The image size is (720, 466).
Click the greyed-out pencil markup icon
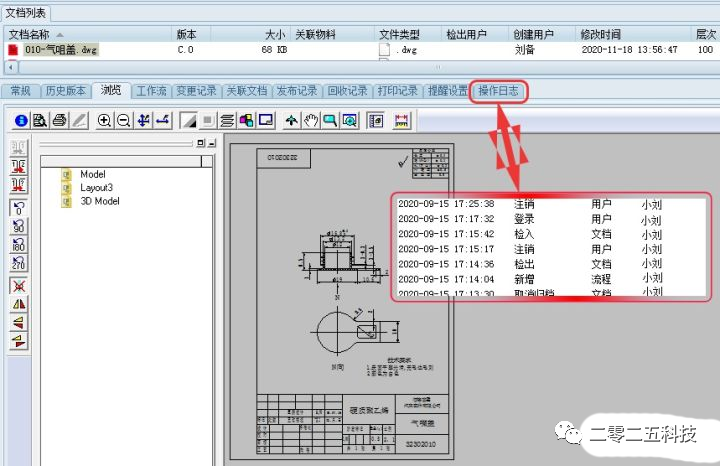[79, 121]
